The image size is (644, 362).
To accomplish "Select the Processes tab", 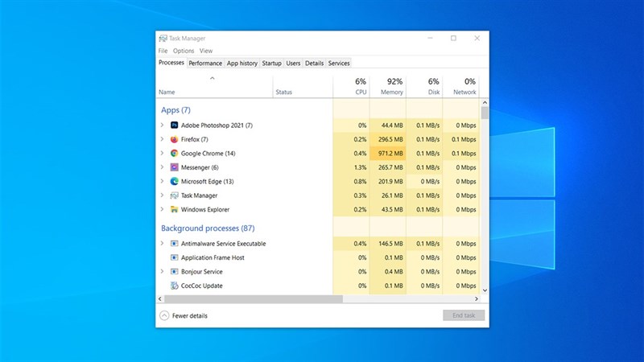I will pyautogui.click(x=171, y=63).
